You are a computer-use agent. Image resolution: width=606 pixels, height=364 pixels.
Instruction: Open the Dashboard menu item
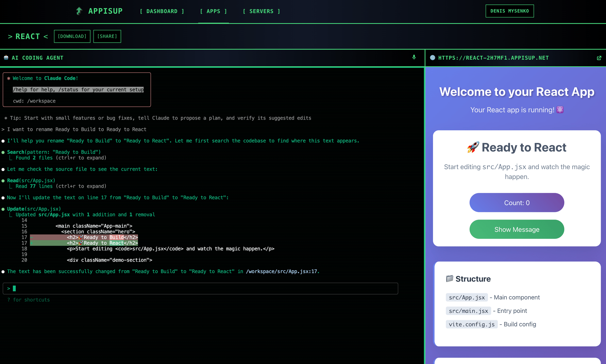162,11
